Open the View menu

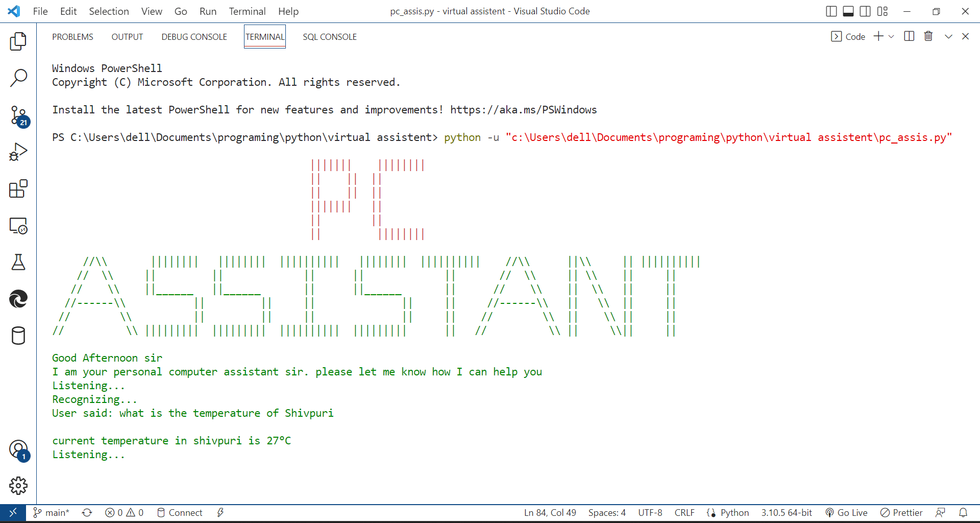152,11
